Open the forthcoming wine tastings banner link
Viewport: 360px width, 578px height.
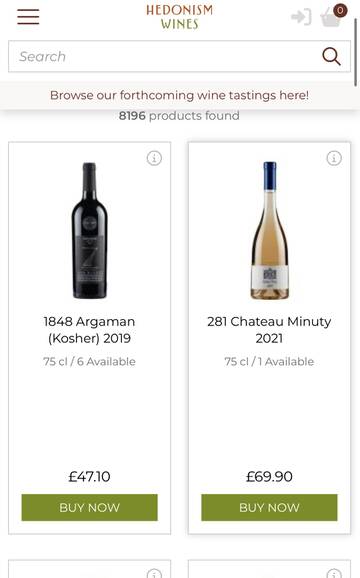coord(179,95)
